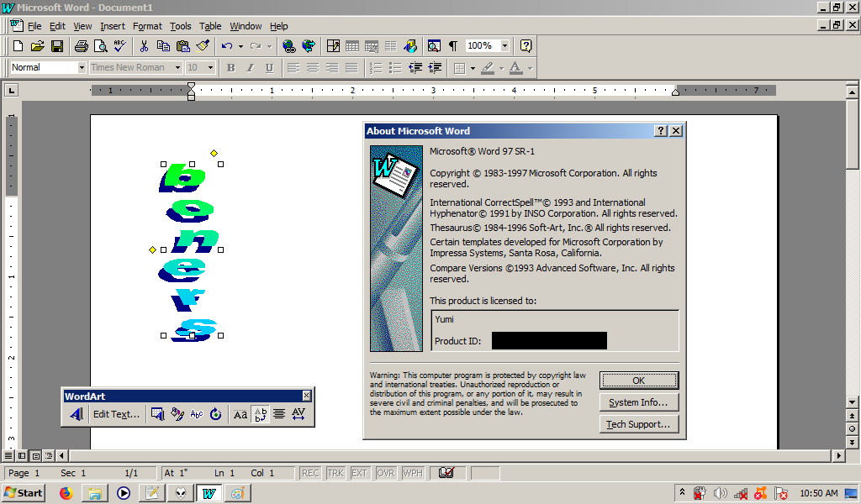Open the Tools menu
This screenshot has height=504, width=861.
click(x=181, y=26)
